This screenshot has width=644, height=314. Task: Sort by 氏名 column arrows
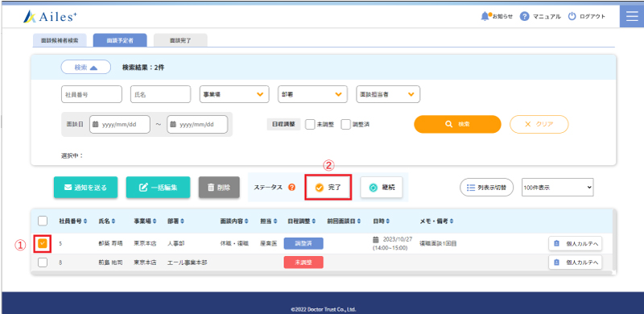(114, 221)
